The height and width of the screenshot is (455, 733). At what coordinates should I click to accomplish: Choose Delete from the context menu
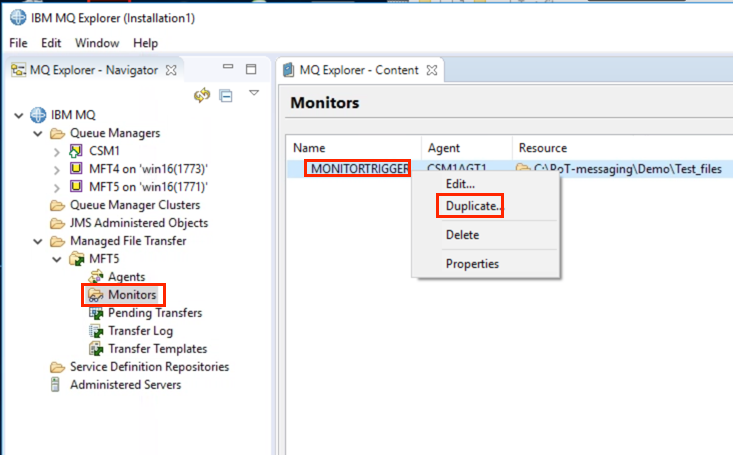click(x=462, y=235)
